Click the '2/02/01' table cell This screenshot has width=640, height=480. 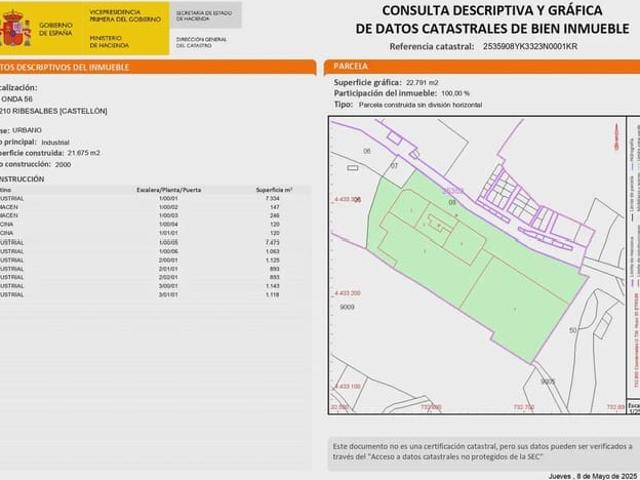(169, 278)
